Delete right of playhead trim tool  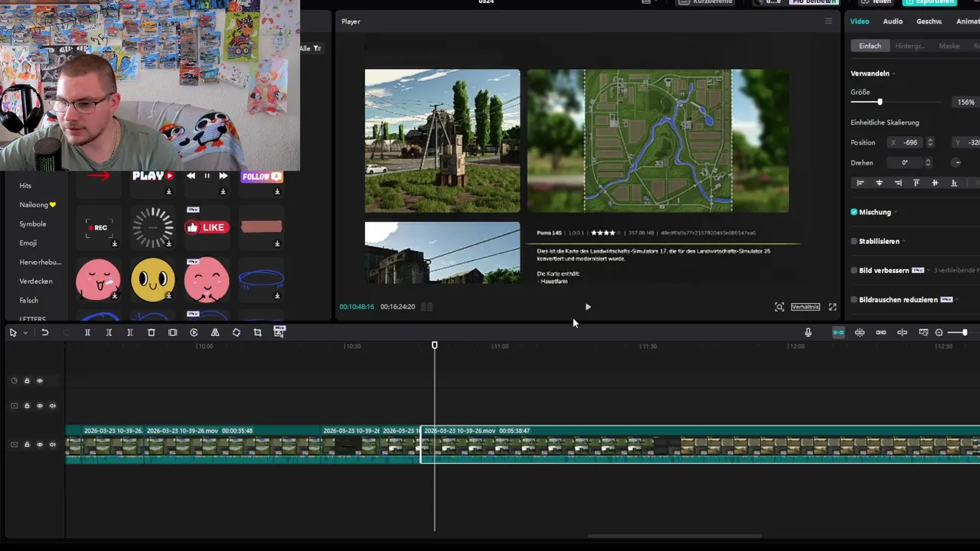tap(130, 333)
